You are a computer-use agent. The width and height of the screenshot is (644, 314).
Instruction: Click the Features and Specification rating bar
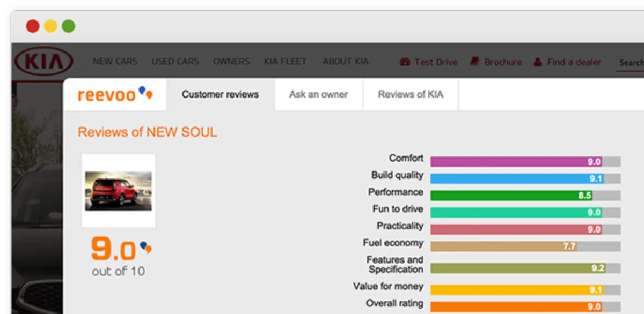coord(525,268)
